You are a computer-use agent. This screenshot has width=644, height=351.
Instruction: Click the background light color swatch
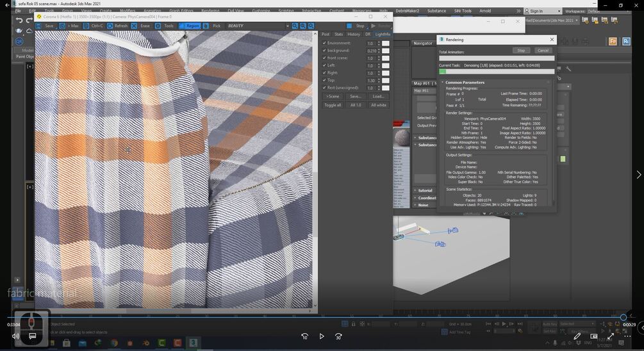point(385,51)
